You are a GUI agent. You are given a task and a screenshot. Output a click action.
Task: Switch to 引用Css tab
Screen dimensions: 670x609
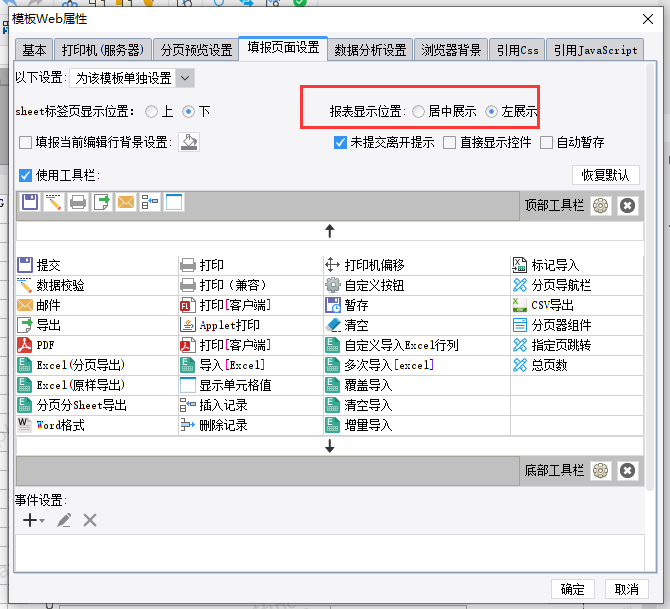click(517, 50)
